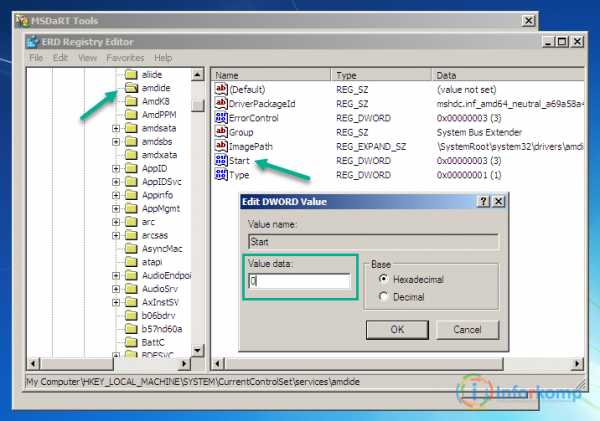600x421 pixels.
Task: Close the MSDaRT Tools window
Action: 528,21
